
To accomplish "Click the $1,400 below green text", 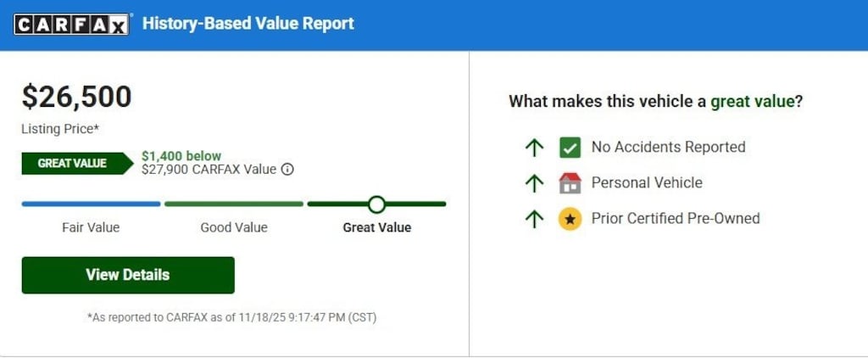I will click(x=181, y=156).
